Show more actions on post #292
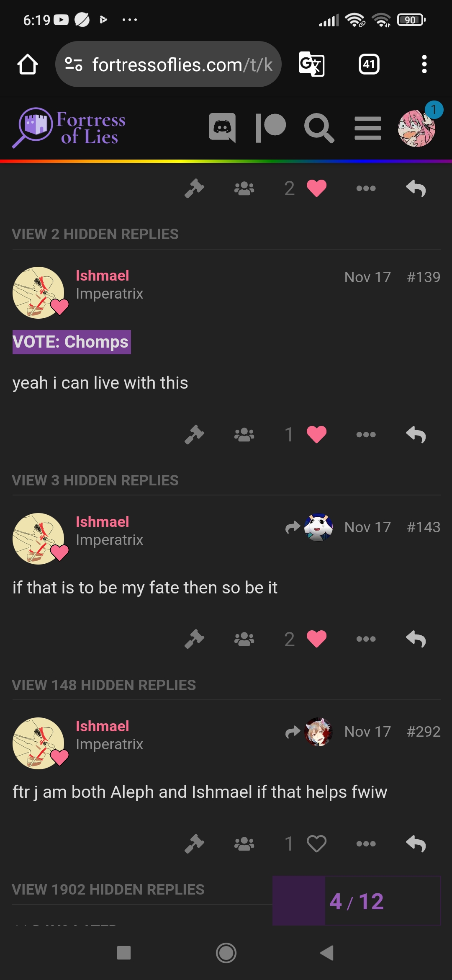This screenshot has width=452, height=980. tap(366, 843)
